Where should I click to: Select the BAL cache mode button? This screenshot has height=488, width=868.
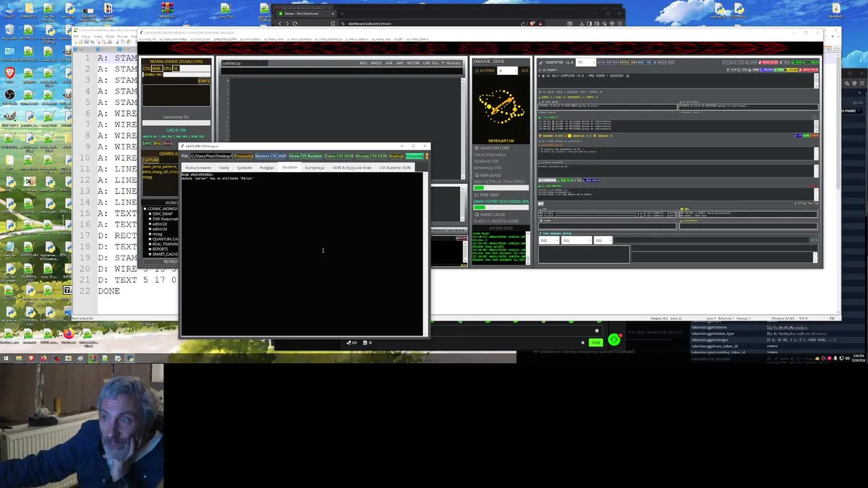click(157, 143)
